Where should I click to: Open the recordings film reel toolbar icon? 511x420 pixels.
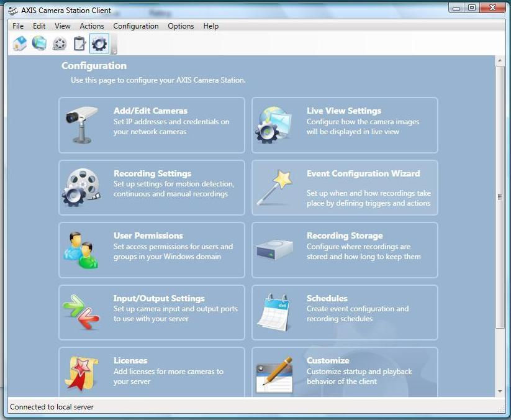coord(60,43)
